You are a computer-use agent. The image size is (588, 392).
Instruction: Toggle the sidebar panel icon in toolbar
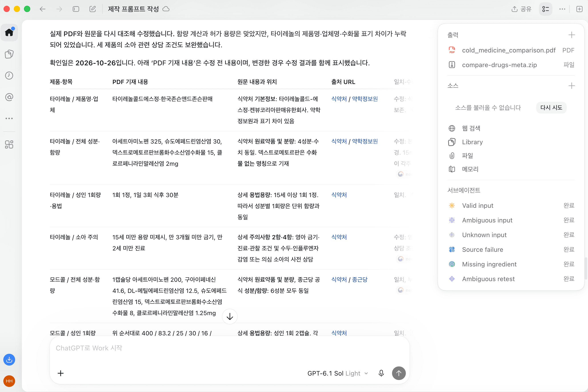pos(76,9)
